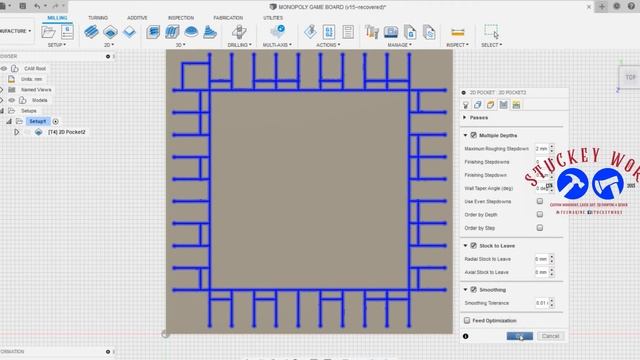Click the Generate toolpath icon in Actions
Viewport: 640px width, 360px height.
[x=310, y=31]
